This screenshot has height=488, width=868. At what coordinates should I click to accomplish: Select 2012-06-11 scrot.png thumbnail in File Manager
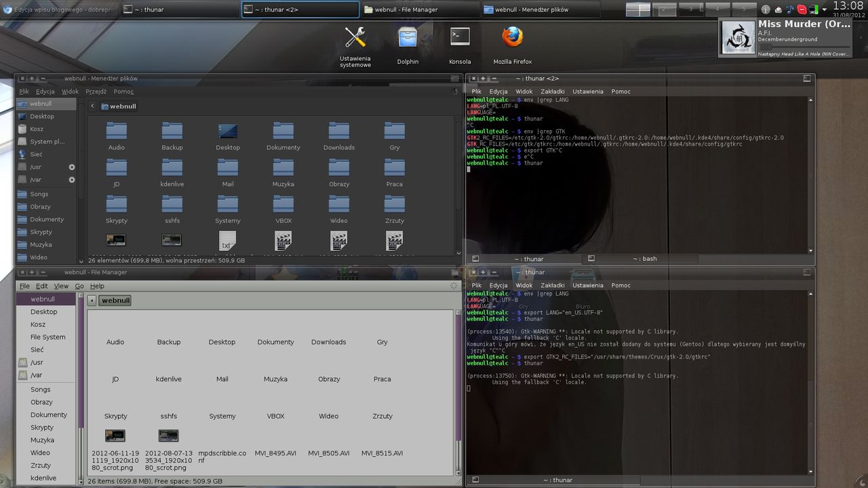[x=115, y=435]
